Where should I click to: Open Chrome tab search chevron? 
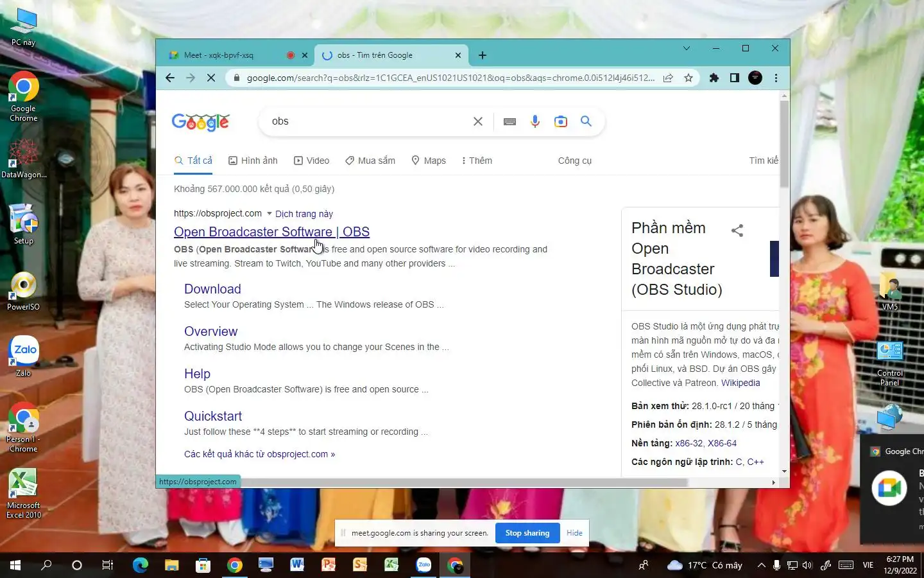(x=687, y=48)
